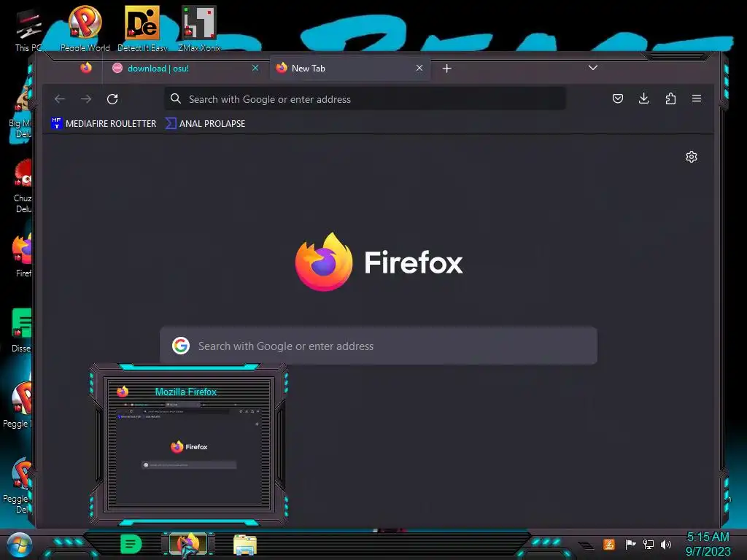Open the green document app in taskbar
Screen dimensions: 747x560
pos(131,544)
